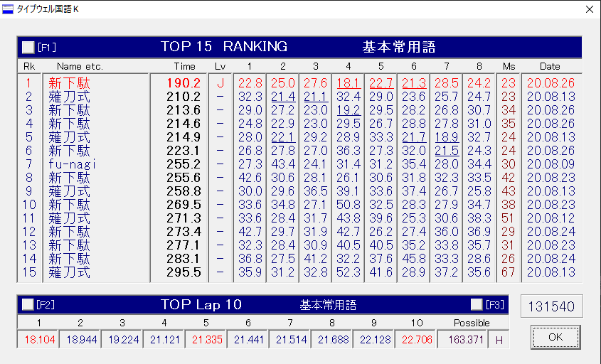601x364 pixels.
Task: Select the time 271.3
Action: click(x=184, y=218)
